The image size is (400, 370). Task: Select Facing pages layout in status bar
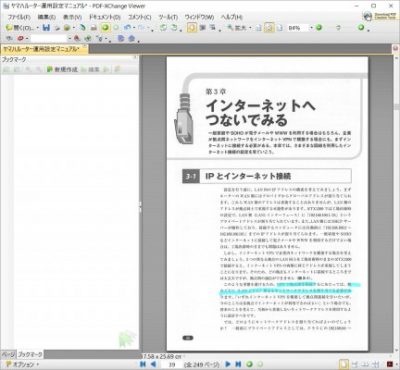pos(366,364)
